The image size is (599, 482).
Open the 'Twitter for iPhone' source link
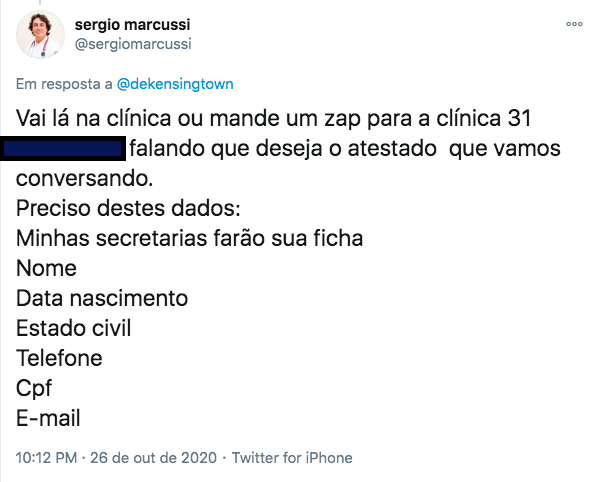click(292, 458)
